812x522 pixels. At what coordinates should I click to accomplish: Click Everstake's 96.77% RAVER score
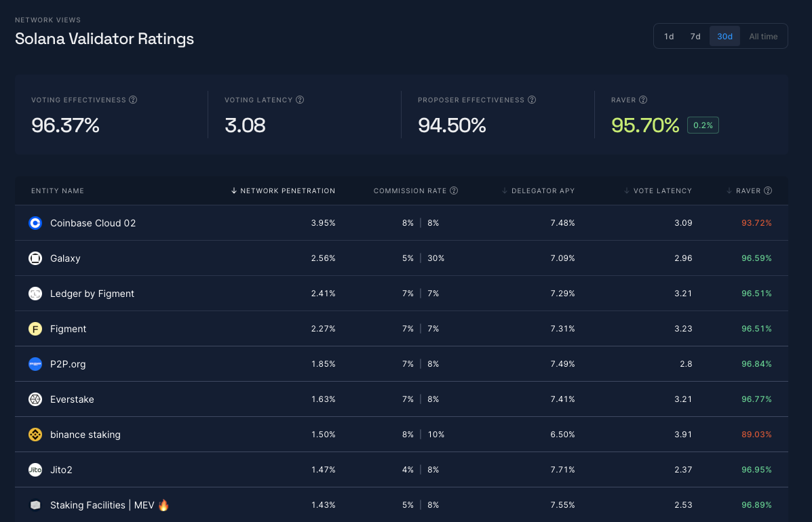756,399
